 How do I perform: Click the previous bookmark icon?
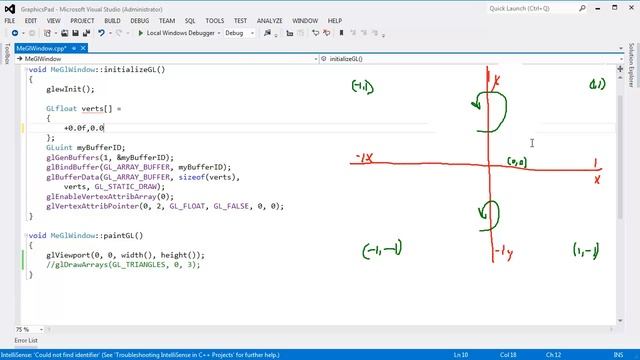tap(353, 33)
